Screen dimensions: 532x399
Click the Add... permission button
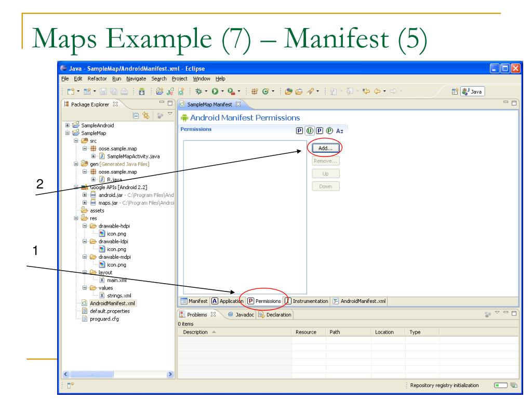(325, 148)
